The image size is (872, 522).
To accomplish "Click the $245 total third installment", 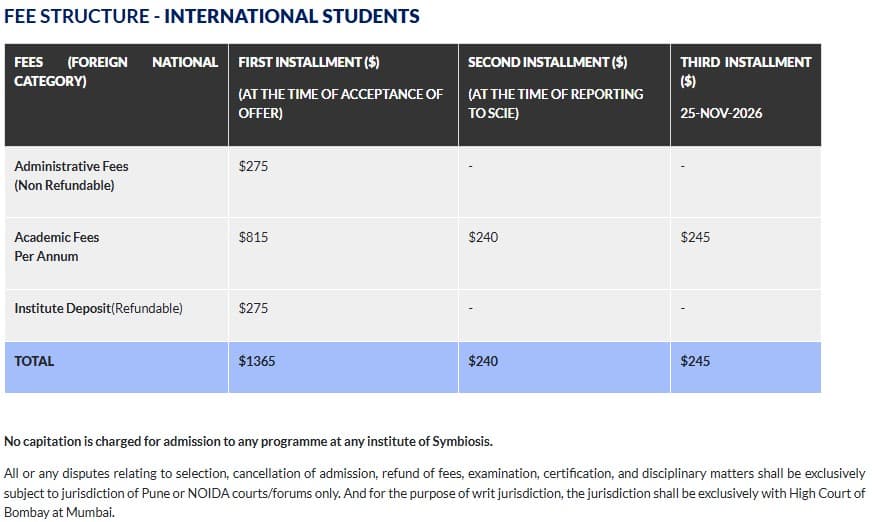I will (x=695, y=361).
